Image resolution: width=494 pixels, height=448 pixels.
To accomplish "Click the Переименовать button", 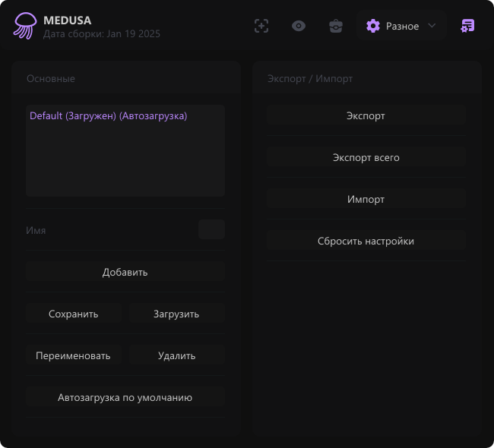I will [73, 355].
